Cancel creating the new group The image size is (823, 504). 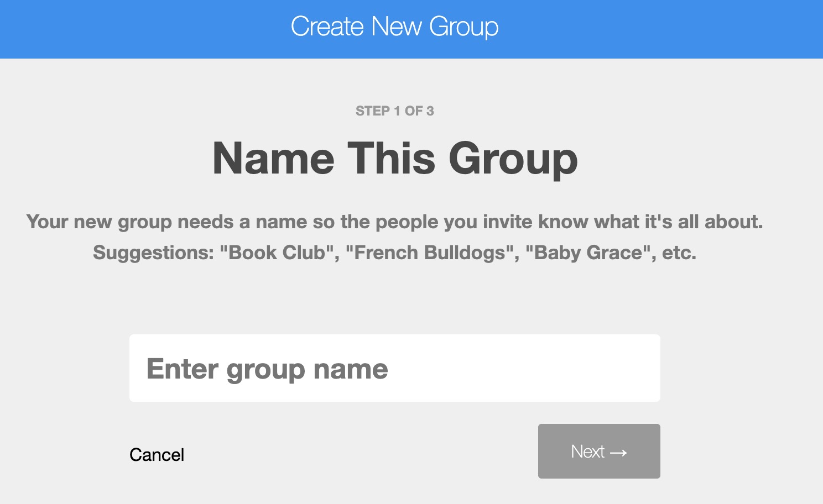click(x=157, y=455)
